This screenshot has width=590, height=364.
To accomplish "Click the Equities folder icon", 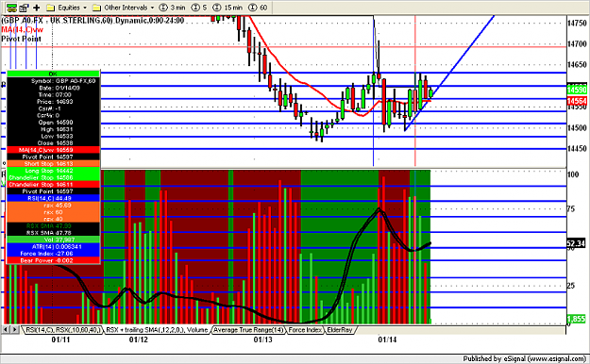I will pos(51,8).
